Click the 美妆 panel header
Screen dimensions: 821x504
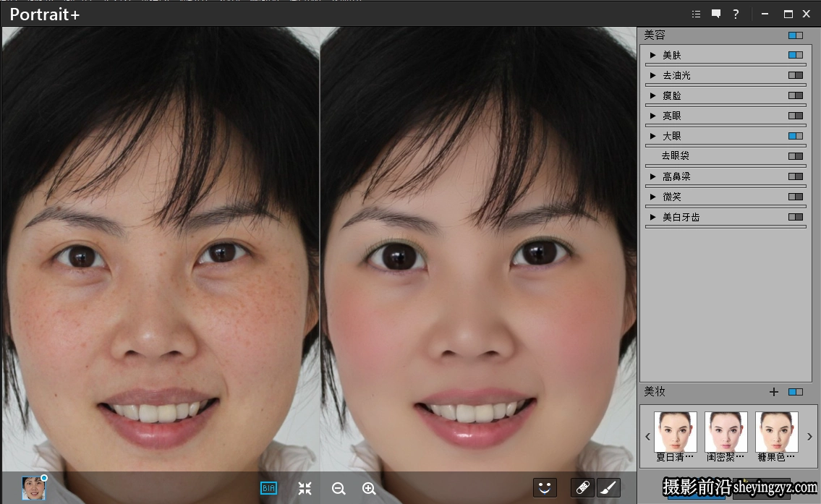pos(655,392)
